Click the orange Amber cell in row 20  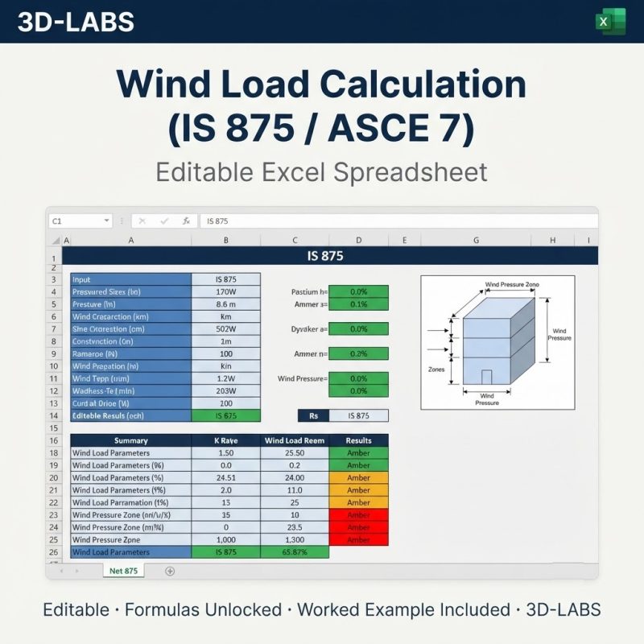click(x=358, y=477)
